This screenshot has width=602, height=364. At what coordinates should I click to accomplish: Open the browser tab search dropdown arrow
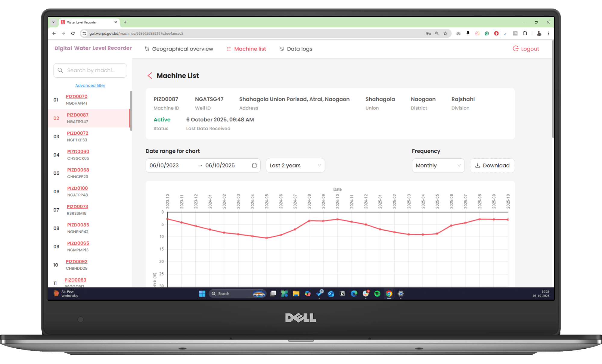(x=53, y=22)
